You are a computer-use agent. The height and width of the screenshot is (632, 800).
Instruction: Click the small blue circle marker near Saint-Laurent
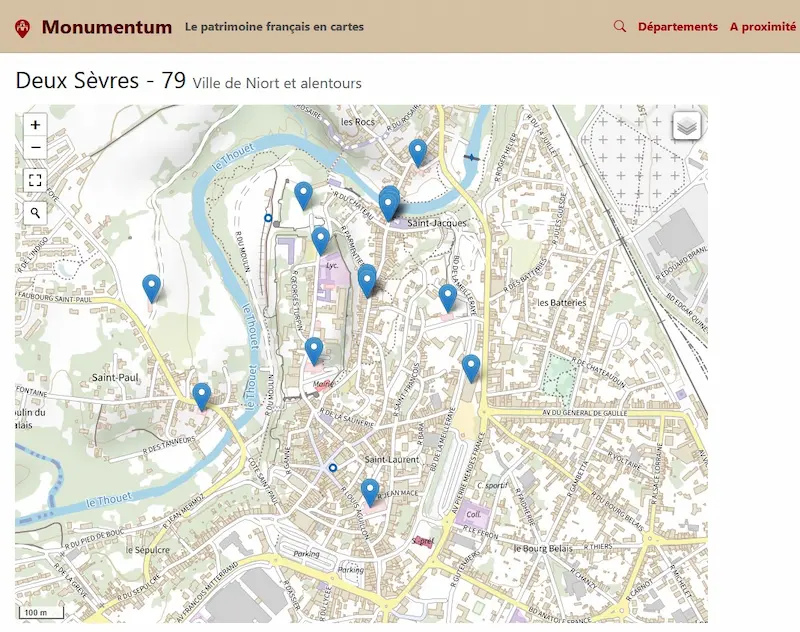[x=331, y=467]
